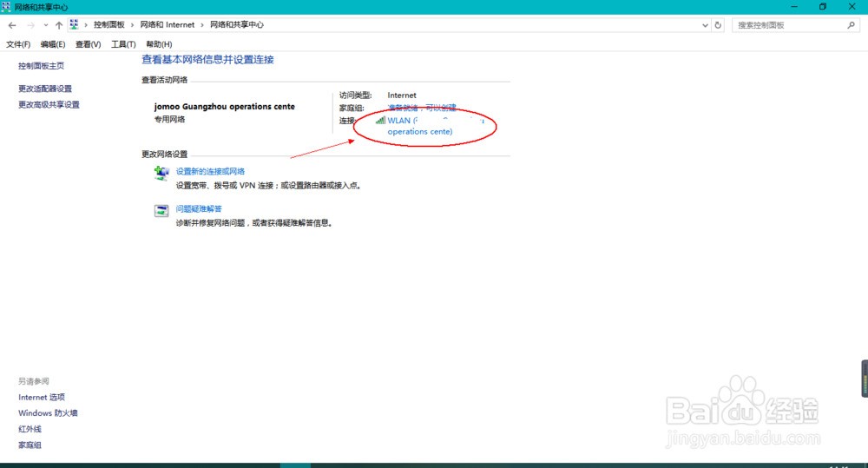Open the recent locations dropdown arrow
The width and height of the screenshot is (868, 468).
coord(46,25)
